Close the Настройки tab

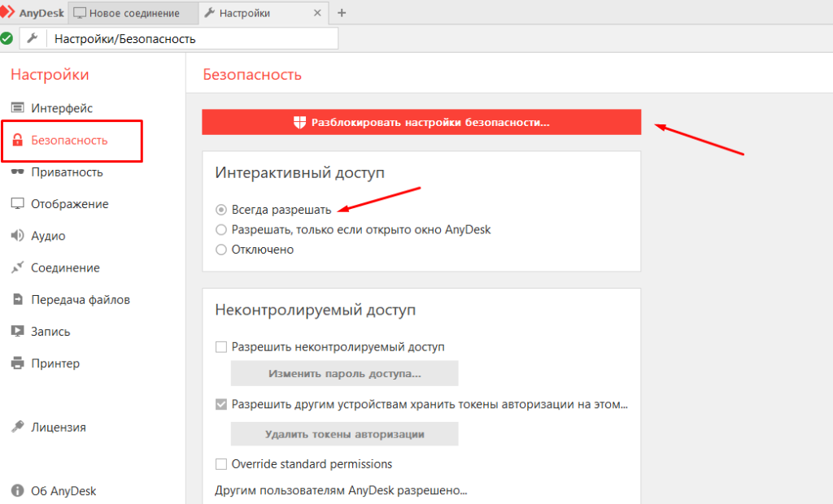click(x=317, y=13)
